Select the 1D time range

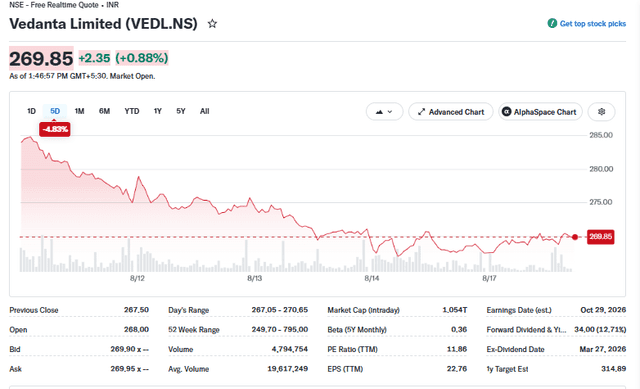click(x=31, y=111)
